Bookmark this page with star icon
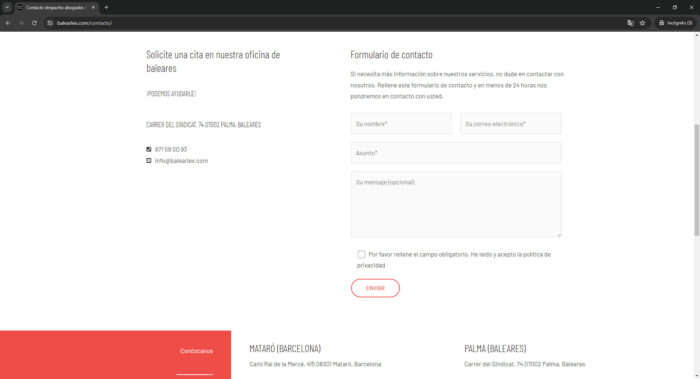 pos(642,23)
